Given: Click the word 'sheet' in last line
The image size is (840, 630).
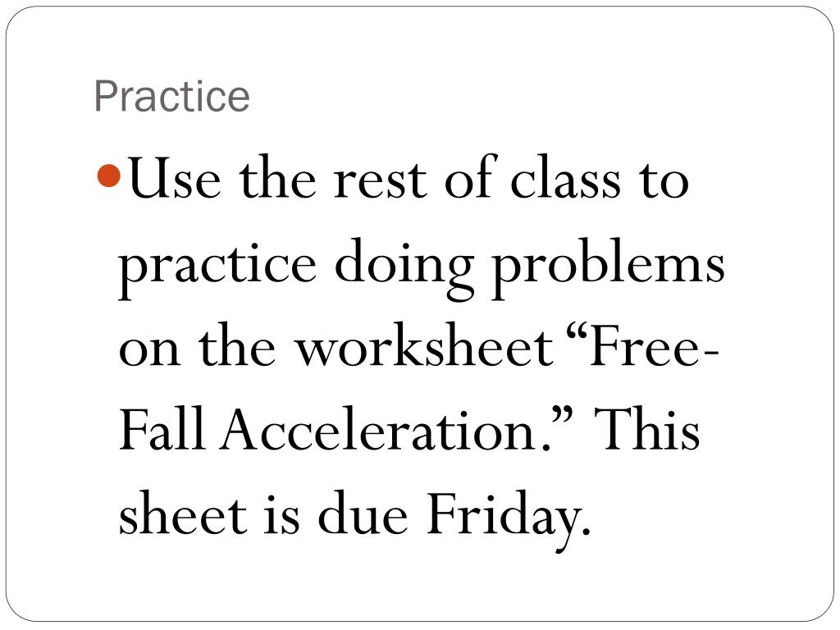Looking at the screenshot, I should pos(183,512).
